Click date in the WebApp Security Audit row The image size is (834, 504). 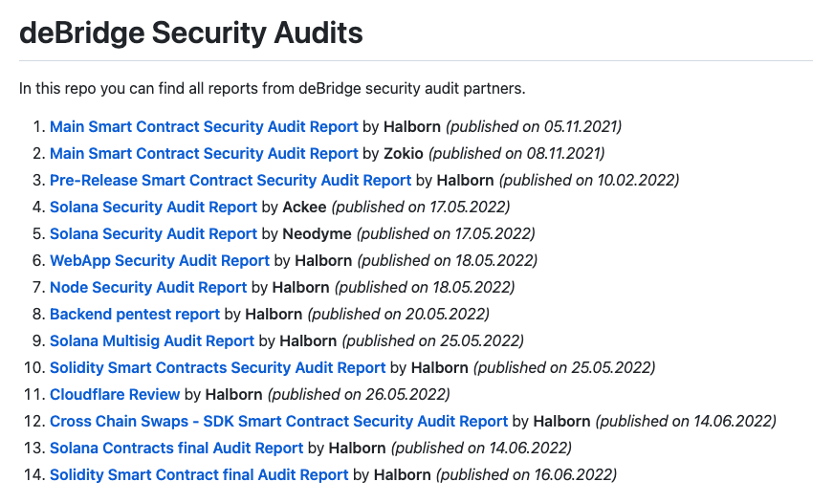click(448, 260)
